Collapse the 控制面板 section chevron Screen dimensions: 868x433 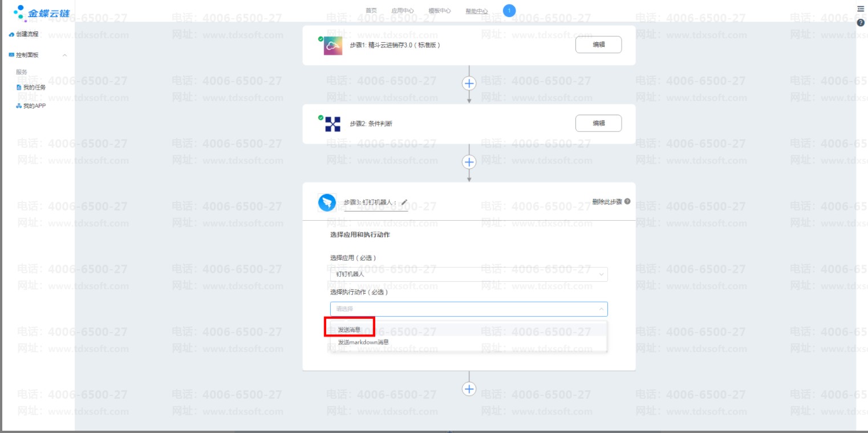pyautogui.click(x=64, y=55)
